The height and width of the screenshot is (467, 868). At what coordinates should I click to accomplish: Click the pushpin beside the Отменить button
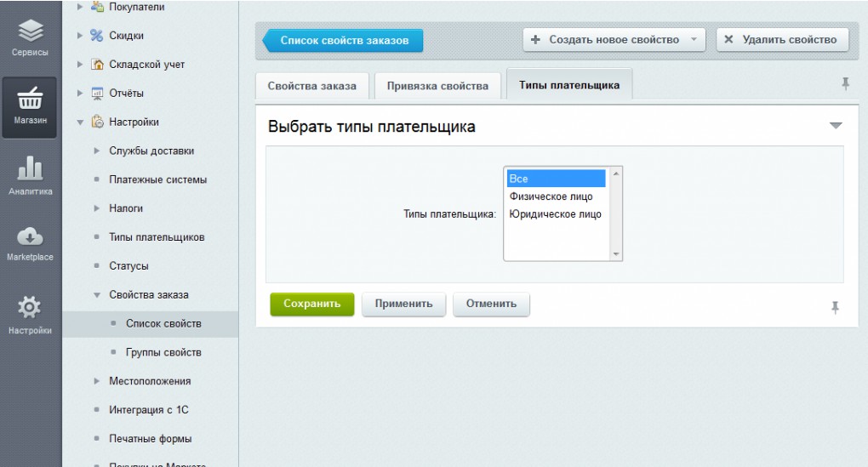(x=835, y=308)
